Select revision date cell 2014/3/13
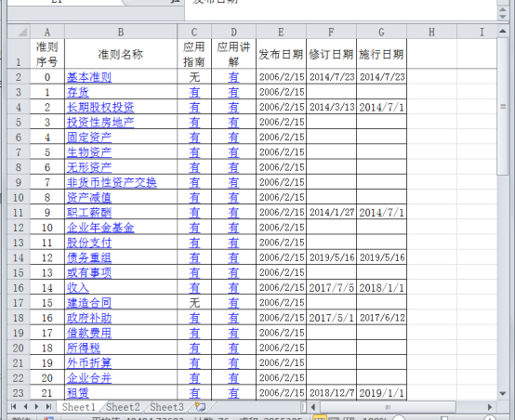The height and width of the screenshot is (420, 515). (331, 108)
